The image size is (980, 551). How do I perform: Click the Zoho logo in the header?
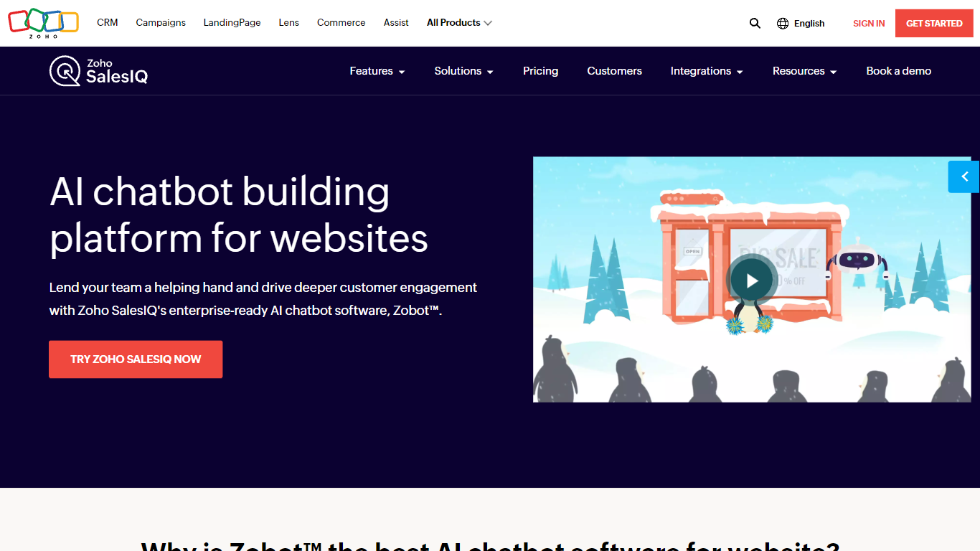point(43,23)
